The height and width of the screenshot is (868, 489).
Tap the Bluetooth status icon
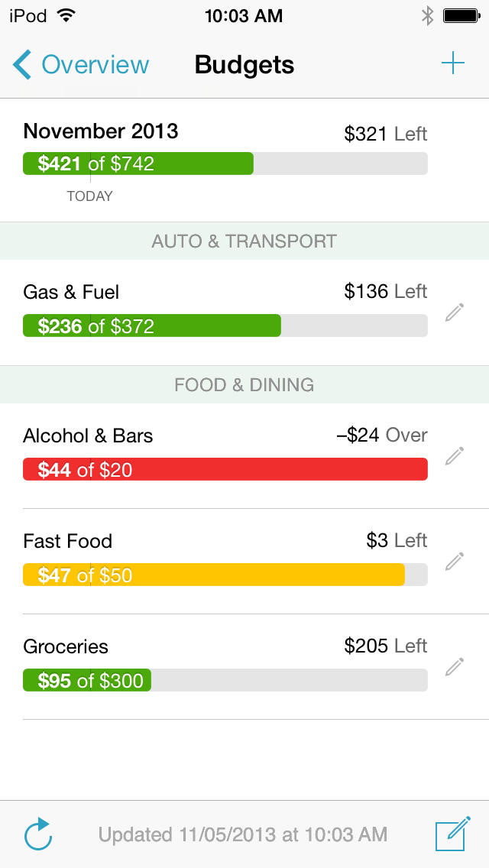(428, 16)
